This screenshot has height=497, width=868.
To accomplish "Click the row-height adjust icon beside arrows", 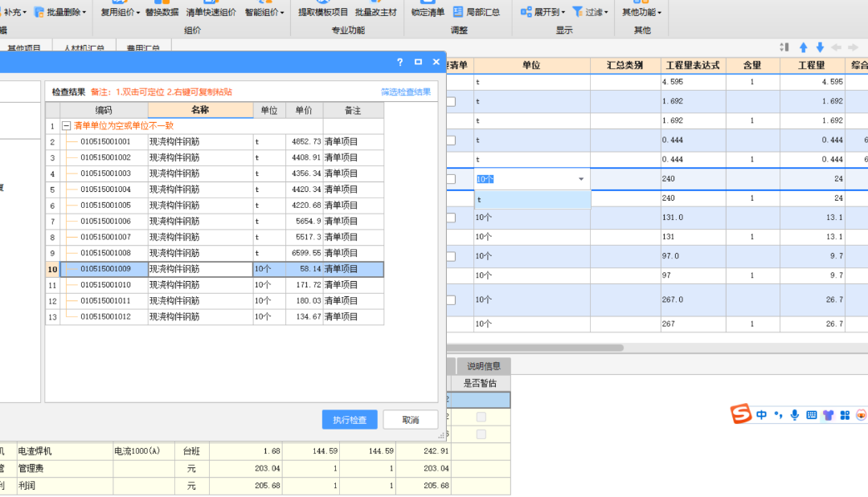I will (x=784, y=47).
